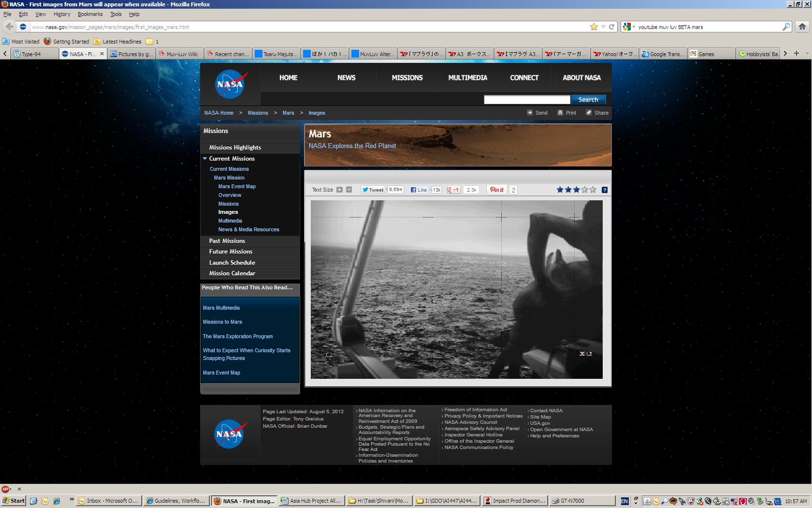Open The Mars Exploration Program link

[x=238, y=336]
